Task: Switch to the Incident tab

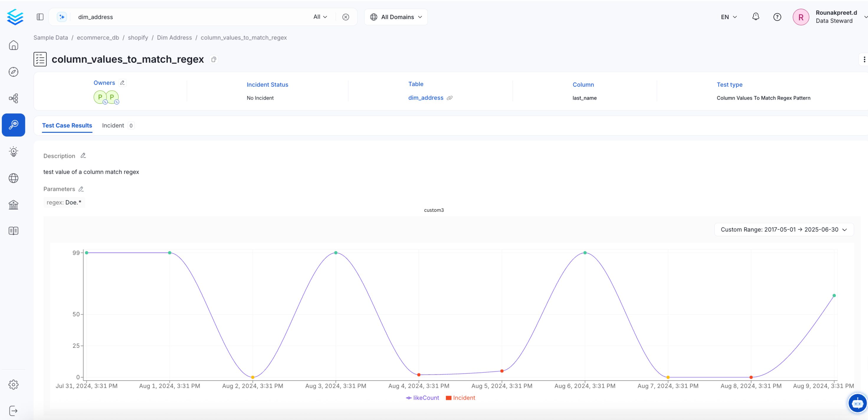Action: [x=113, y=125]
